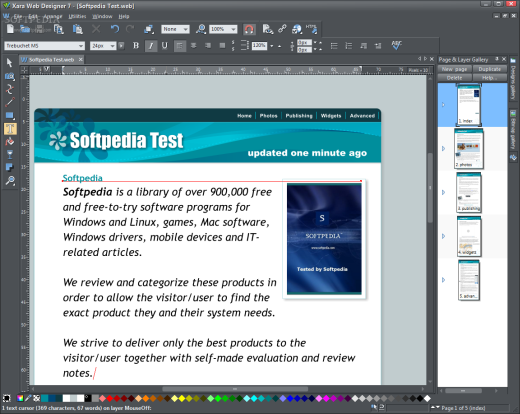Toggle Bold formatting
The width and height of the screenshot is (520, 414).
click(136, 46)
